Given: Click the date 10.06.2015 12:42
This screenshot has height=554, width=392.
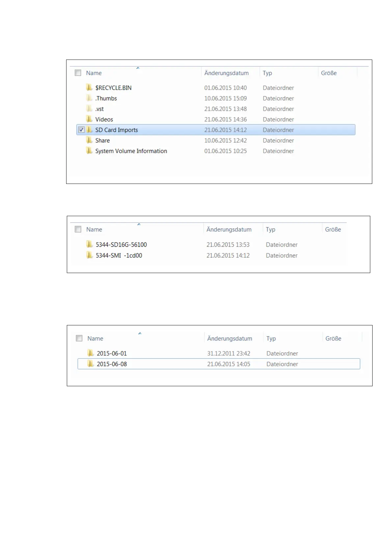Looking at the screenshot, I should (x=225, y=140).
